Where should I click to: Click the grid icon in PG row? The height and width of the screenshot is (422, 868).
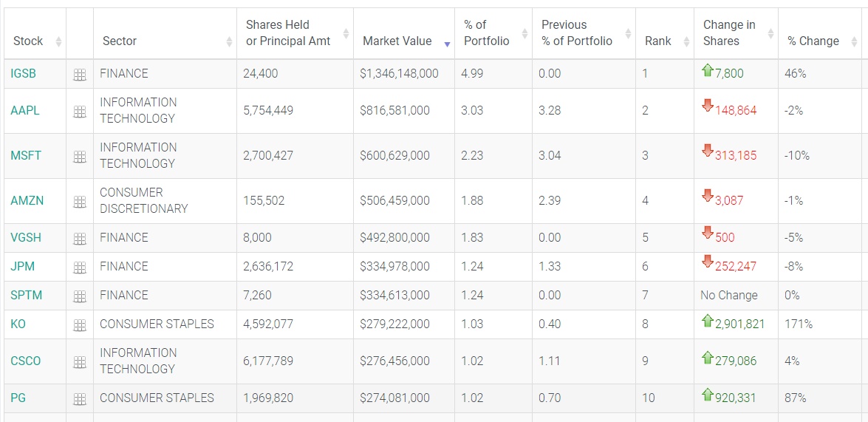pyautogui.click(x=80, y=398)
